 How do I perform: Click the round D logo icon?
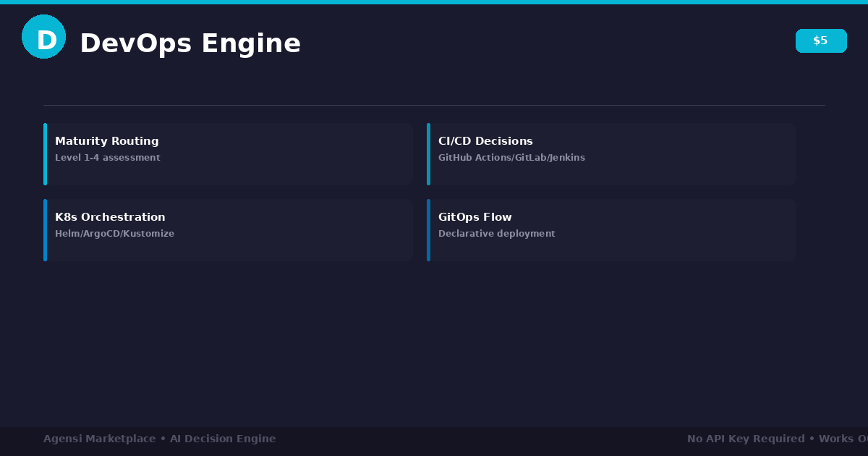coord(43,36)
